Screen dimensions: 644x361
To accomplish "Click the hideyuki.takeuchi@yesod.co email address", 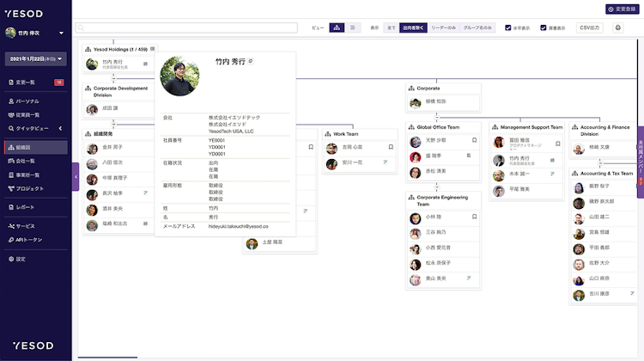I will coord(238,226).
